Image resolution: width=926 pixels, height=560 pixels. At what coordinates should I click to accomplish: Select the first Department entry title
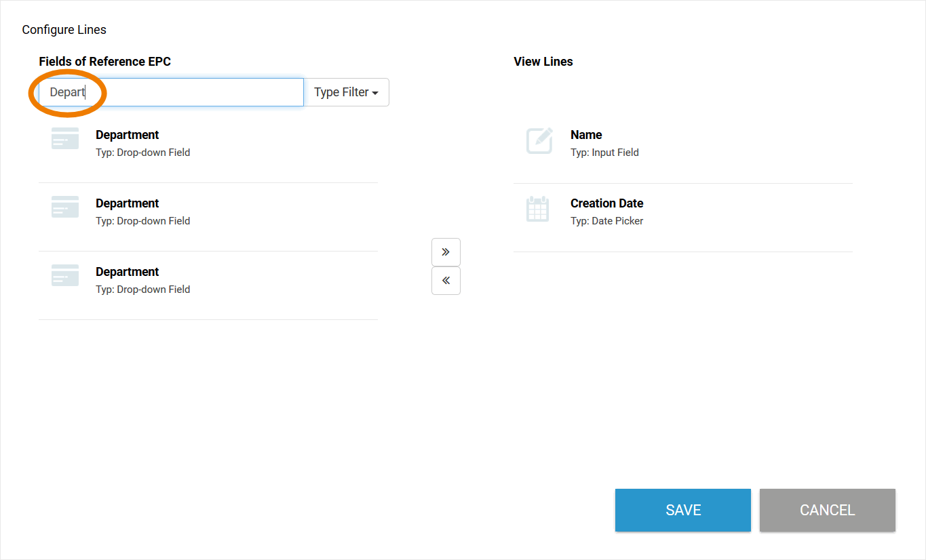[x=127, y=135]
